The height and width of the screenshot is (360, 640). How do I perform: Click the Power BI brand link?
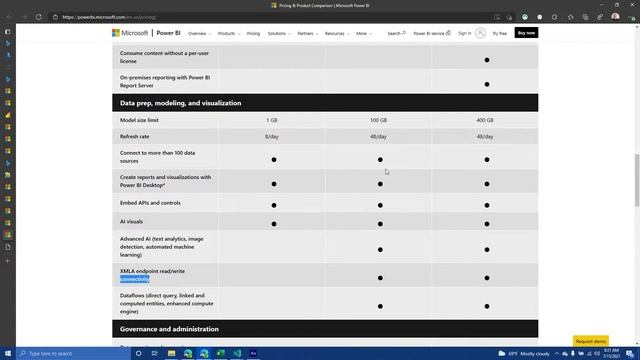(x=168, y=33)
